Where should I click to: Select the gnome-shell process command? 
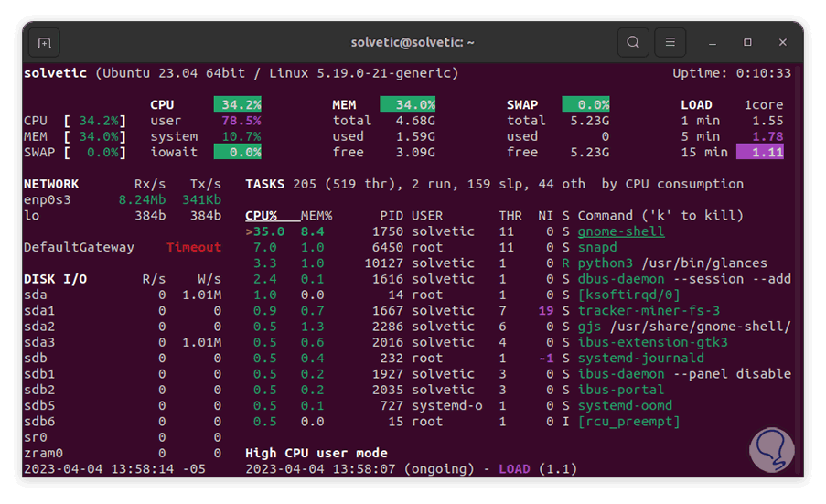[x=620, y=231]
